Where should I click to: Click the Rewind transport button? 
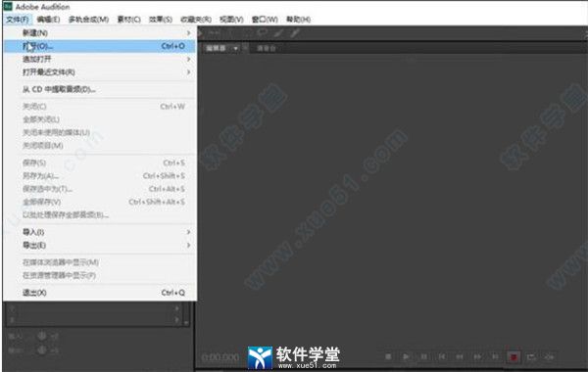click(x=460, y=356)
